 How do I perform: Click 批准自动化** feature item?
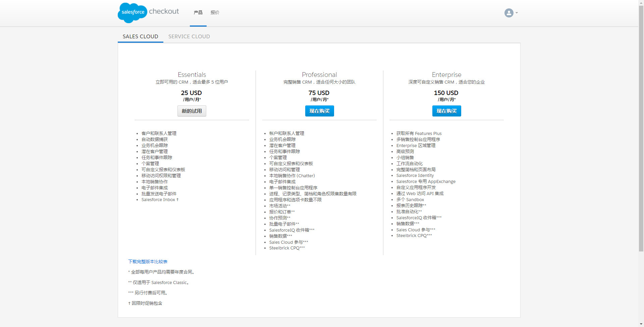coord(409,212)
